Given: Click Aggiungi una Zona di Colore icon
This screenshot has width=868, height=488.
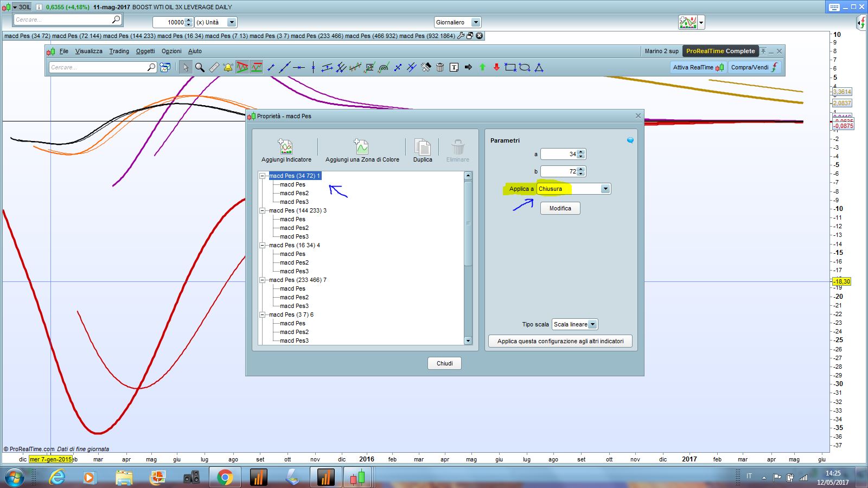Looking at the screenshot, I should tap(361, 147).
